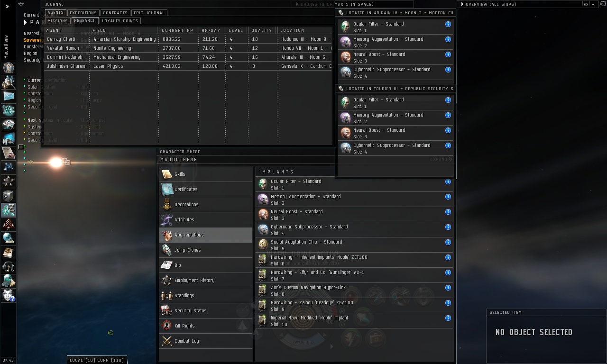The image size is (607, 364).
Task: Select agent row Bummiri Nadaneh
Action: pyautogui.click(x=188, y=57)
